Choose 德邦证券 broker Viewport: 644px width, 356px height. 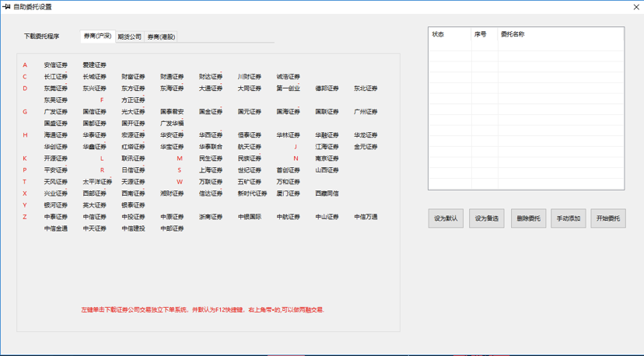coord(327,89)
